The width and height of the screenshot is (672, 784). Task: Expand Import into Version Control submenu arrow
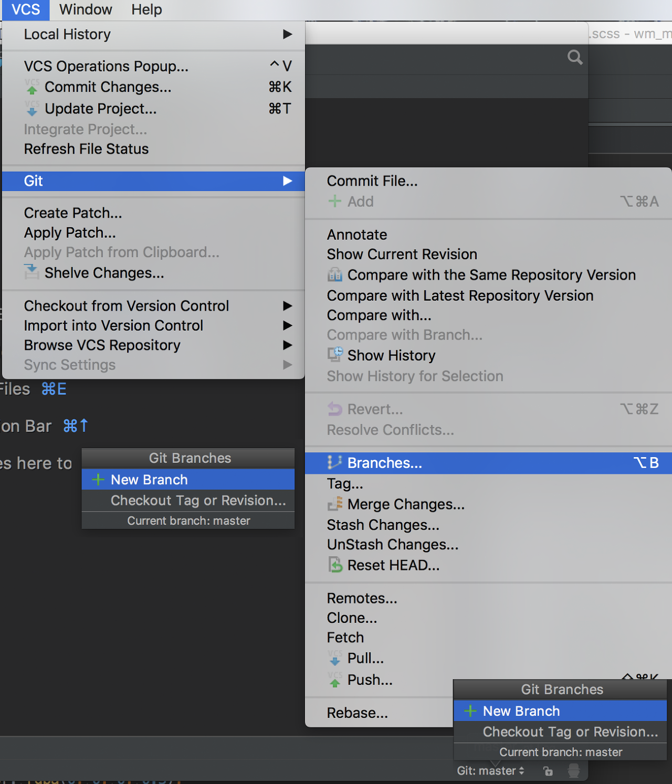tap(287, 325)
